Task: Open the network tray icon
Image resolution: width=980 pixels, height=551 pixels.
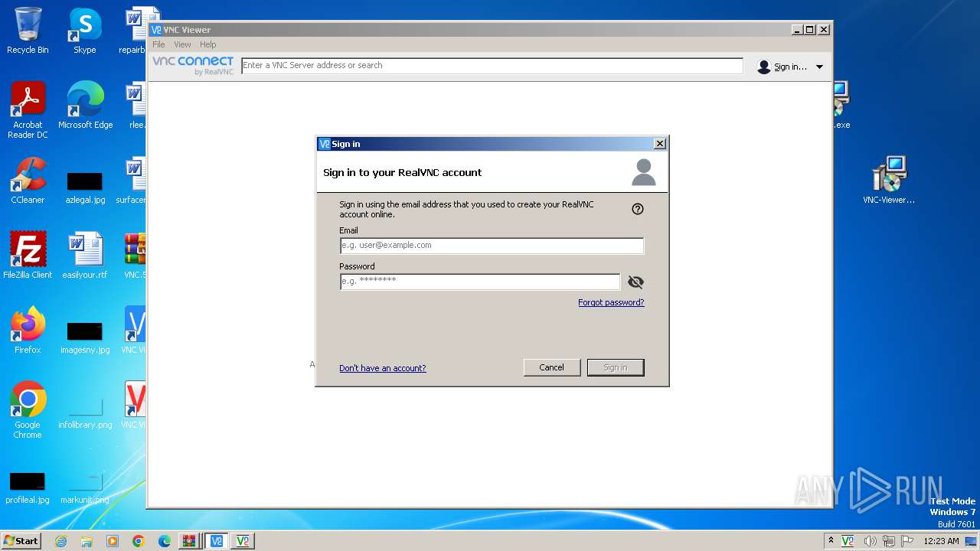Action: (889, 541)
